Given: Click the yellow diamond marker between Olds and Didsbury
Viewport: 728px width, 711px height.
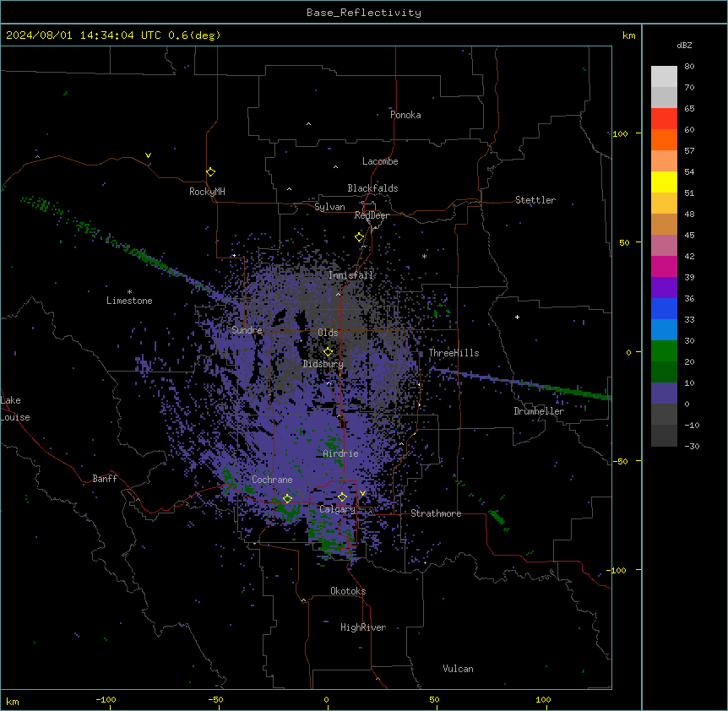Looking at the screenshot, I should click(x=328, y=352).
